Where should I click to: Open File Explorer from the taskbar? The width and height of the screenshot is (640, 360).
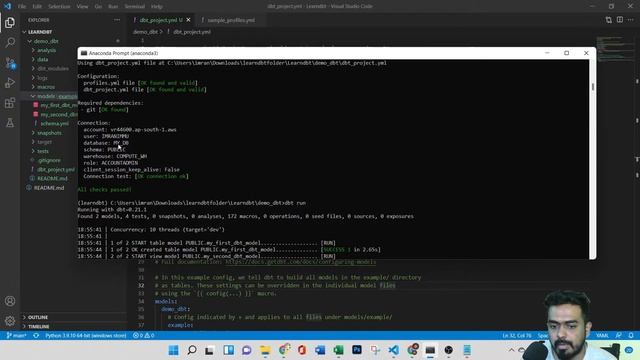(x=265, y=350)
